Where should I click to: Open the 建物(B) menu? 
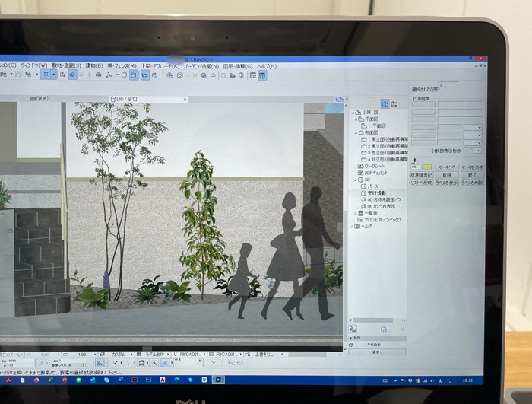(x=94, y=65)
